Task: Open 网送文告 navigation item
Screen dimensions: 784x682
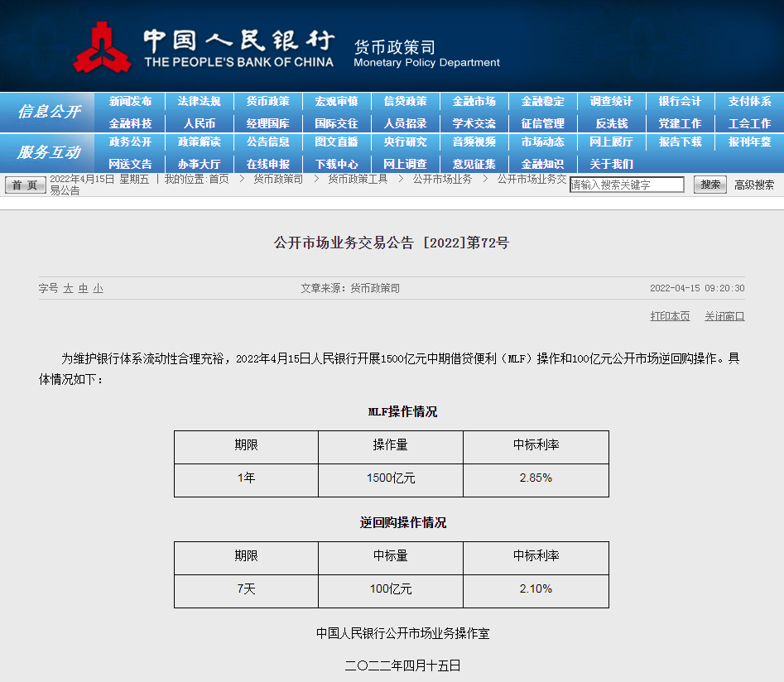Action: (x=130, y=164)
